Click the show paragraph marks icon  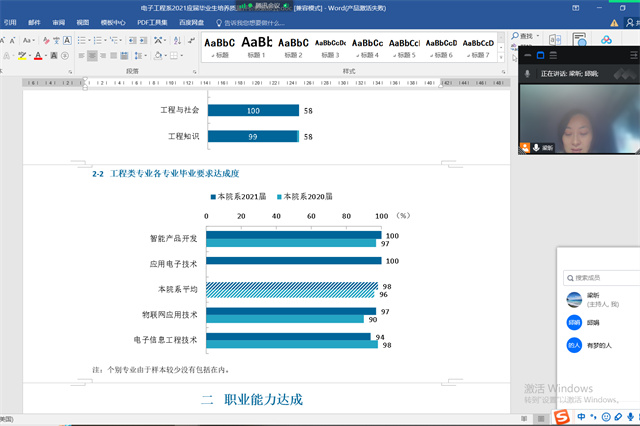(x=190, y=39)
